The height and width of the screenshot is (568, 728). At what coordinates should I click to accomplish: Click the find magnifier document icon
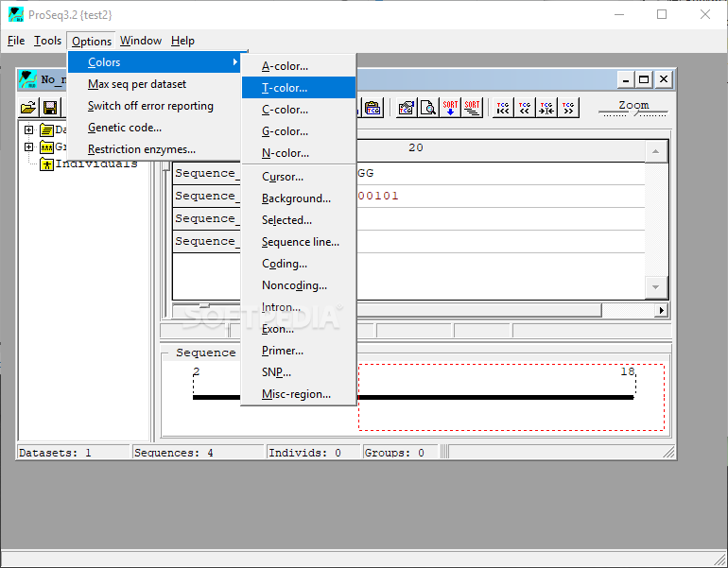tap(428, 108)
